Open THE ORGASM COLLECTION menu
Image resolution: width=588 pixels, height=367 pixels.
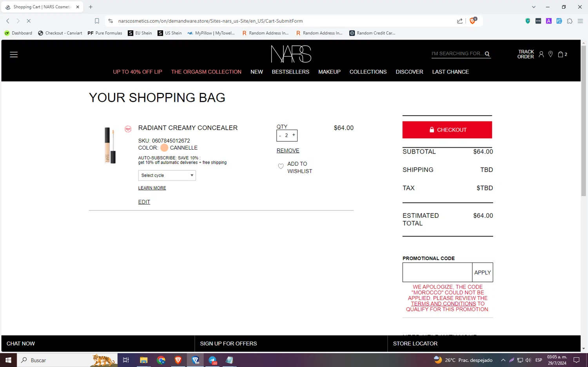206,72
